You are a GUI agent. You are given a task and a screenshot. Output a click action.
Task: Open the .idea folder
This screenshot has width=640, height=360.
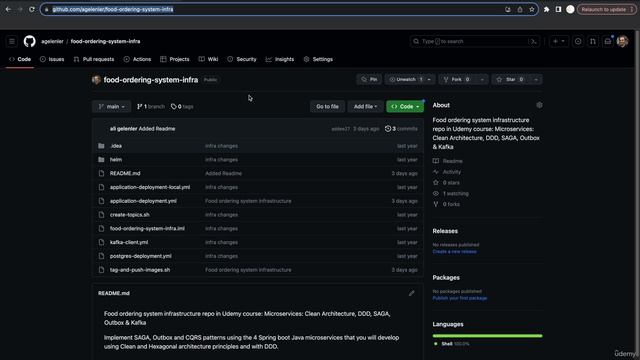coord(116,146)
